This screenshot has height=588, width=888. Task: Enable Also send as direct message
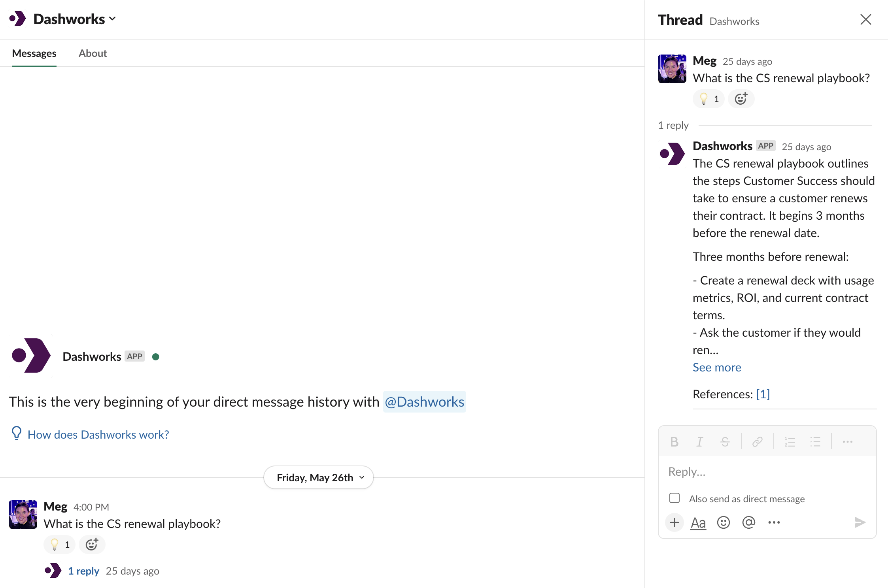(675, 498)
